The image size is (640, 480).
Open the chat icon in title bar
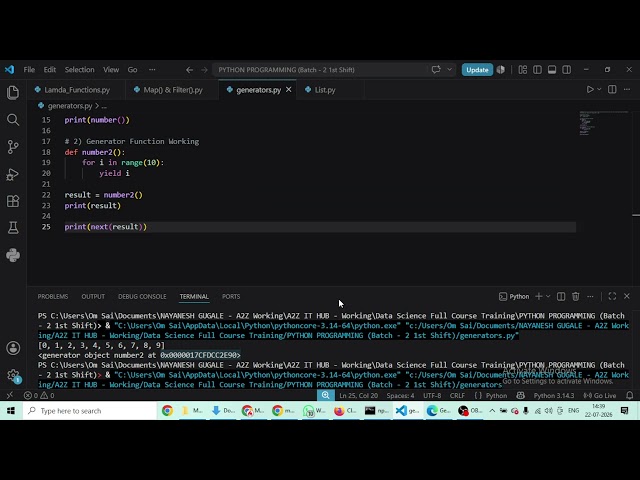point(436,69)
